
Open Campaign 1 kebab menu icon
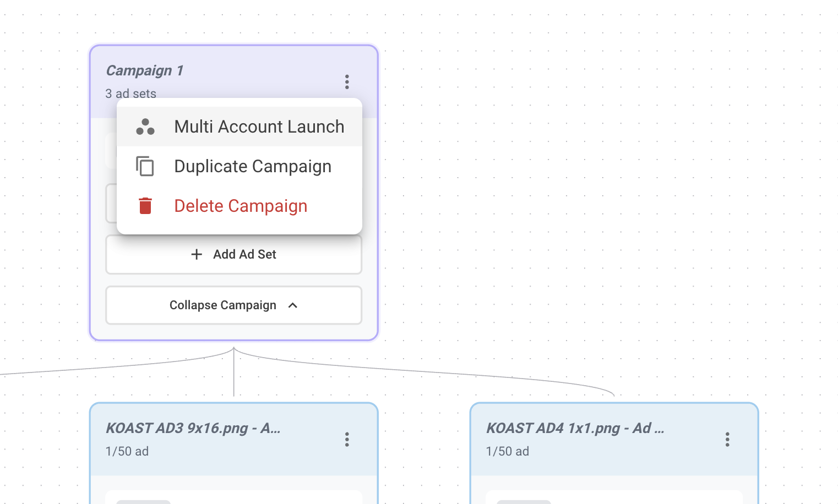point(347,81)
